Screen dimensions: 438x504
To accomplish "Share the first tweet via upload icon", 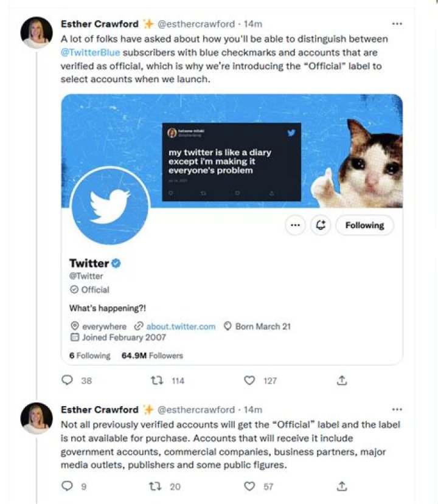I will [342, 380].
